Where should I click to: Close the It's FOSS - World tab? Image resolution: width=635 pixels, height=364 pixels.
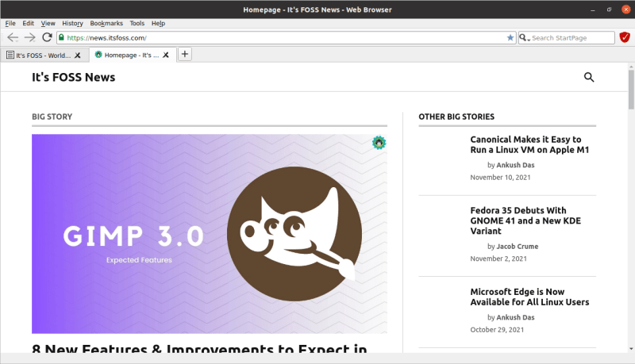pyautogui.click(x=78, y=55)
